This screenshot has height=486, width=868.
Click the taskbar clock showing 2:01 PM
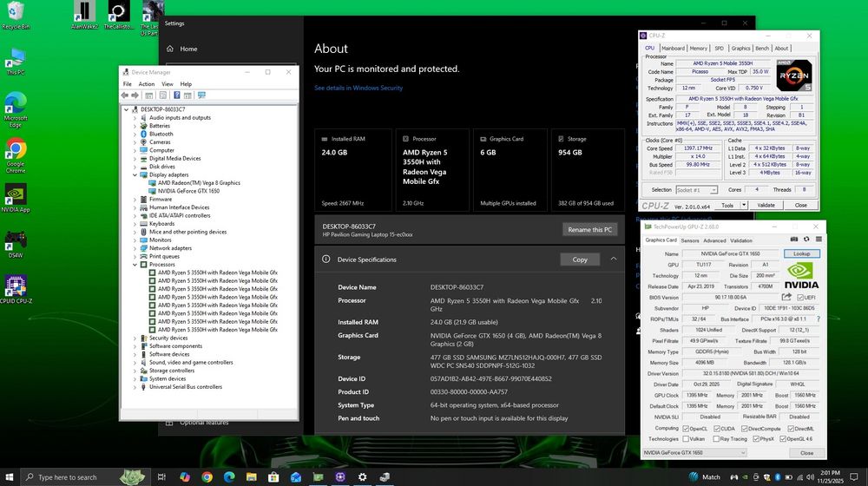[829, 476]
